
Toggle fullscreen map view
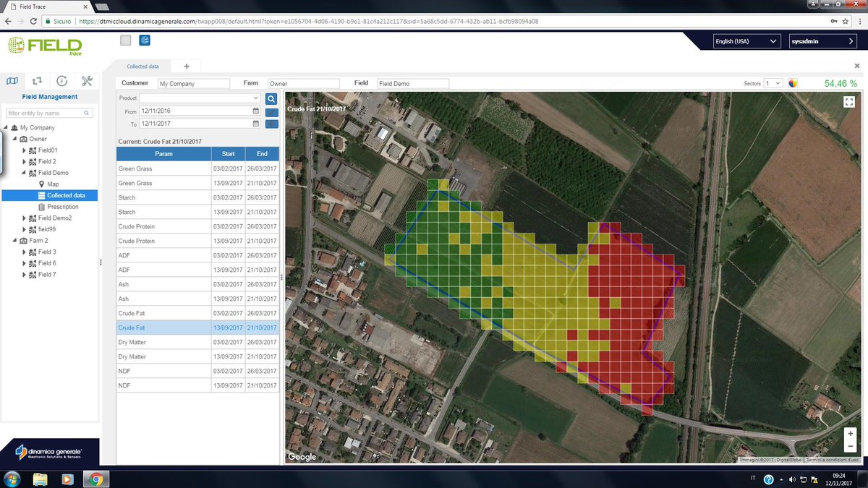pos(849,102)
